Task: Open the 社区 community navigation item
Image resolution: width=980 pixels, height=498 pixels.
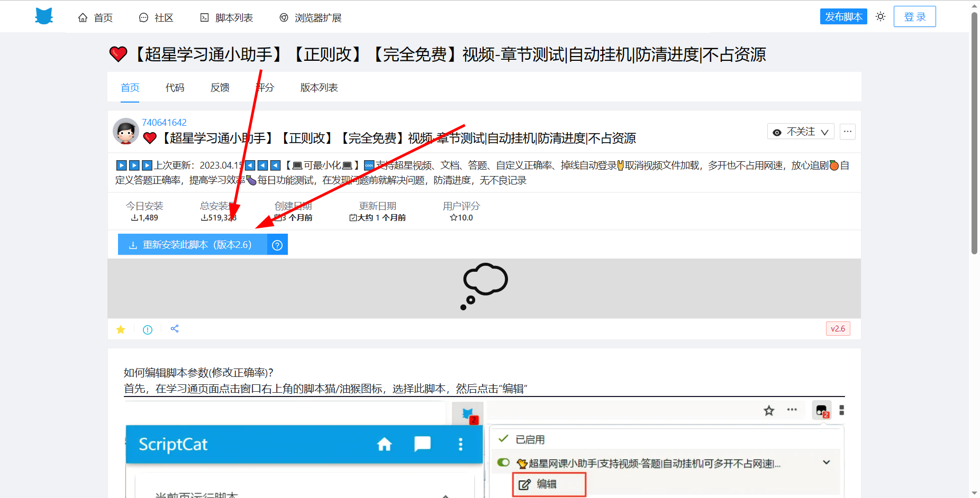Action: click(x=156, y=17)
